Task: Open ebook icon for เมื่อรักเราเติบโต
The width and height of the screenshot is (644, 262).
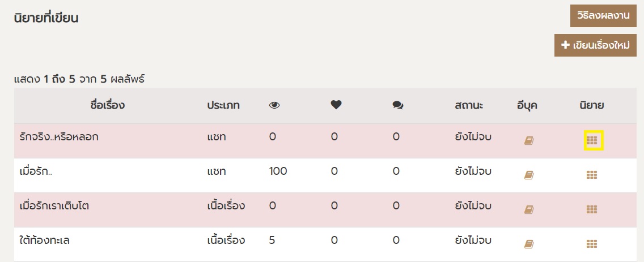Action: [529, 210]
